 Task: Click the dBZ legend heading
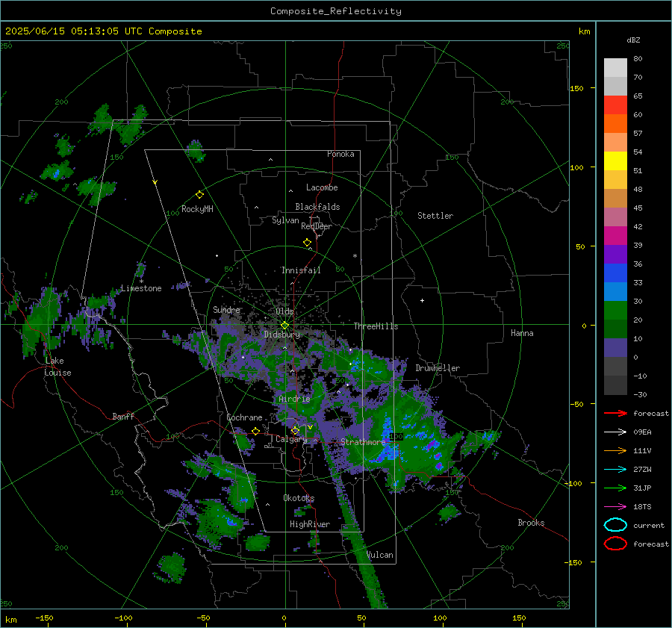click(633, 40)
